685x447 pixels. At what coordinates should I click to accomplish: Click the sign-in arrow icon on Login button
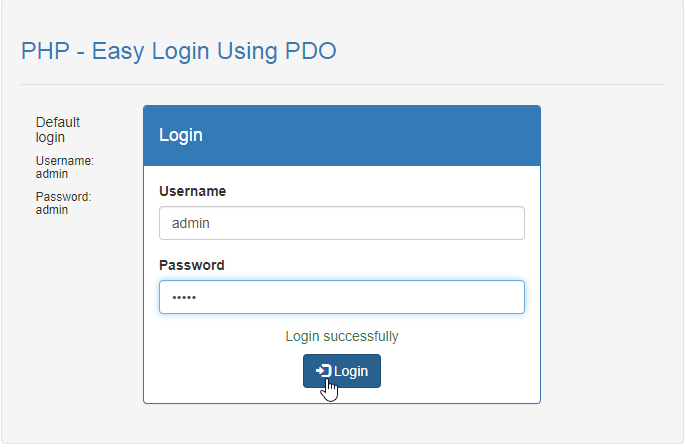pyautogui.click(x=323, y=371)
